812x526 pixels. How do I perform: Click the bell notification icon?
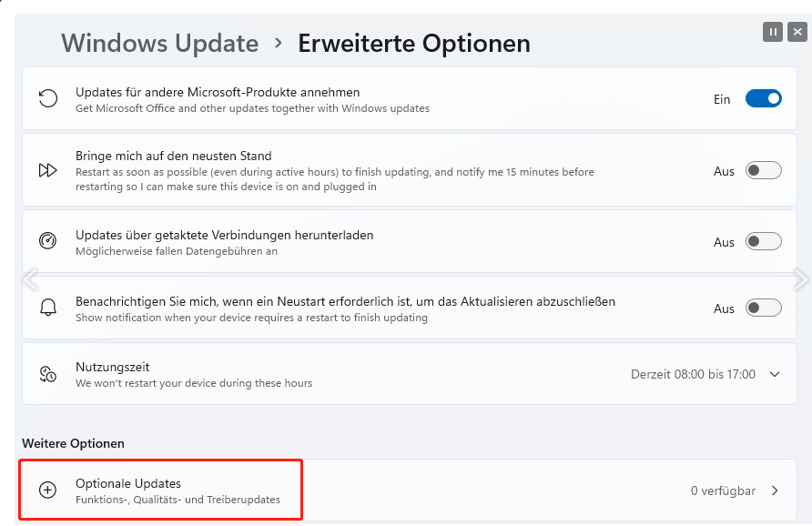[48, 308]
